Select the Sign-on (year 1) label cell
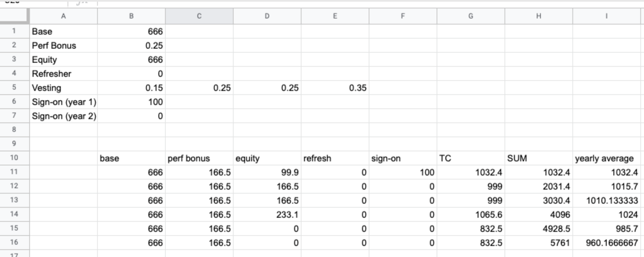 pyautogui.click(x=64, y=102)
